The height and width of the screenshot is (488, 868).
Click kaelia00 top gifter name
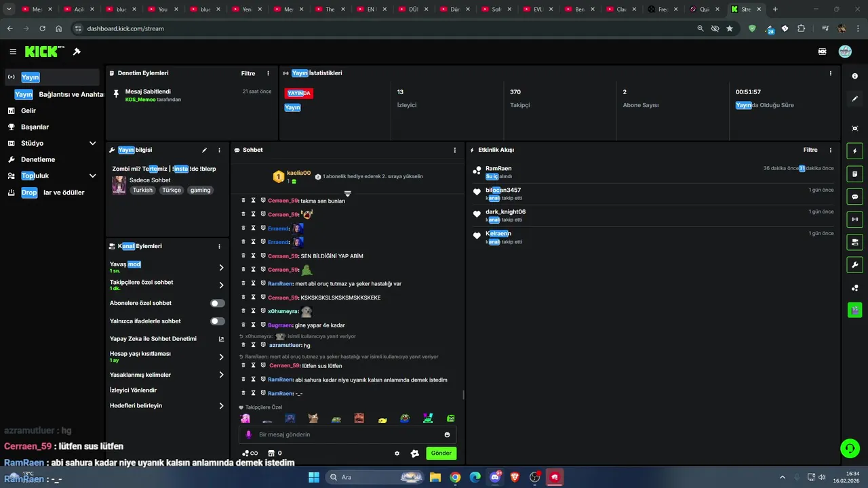(x=298, y=173)
